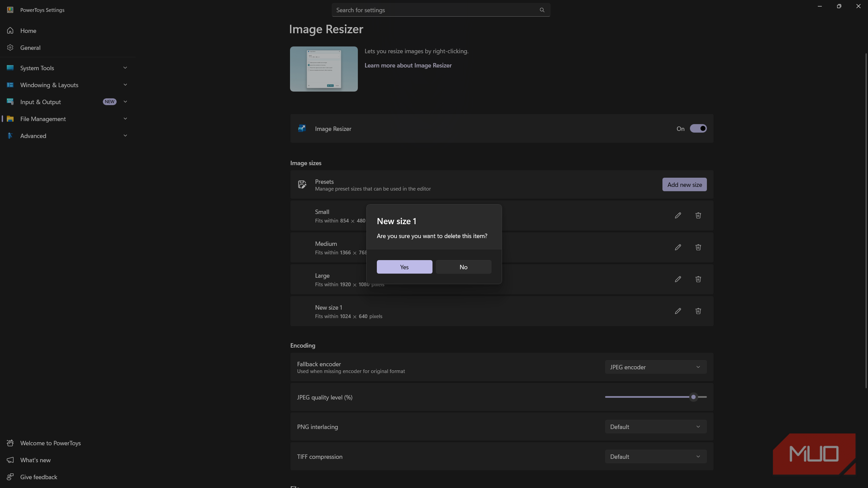Click the Input & Output keyboard icon
The height and width of the screenshot is (488, 868).
(x=10, y=102)
